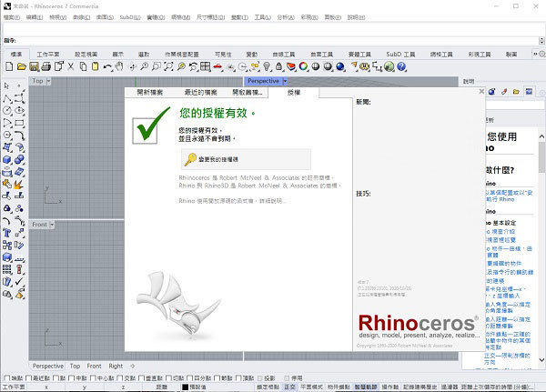Click the blue sphere render icon
546x392 pixels.
[340, 66]
